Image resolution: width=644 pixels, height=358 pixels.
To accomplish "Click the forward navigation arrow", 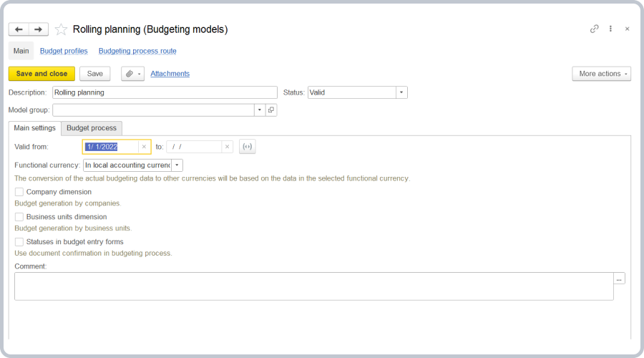I will [x=39, y=29].
